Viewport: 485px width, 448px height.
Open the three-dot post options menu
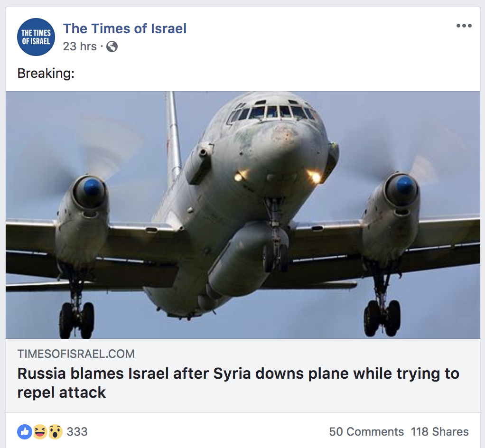click(x=464, y=26)
